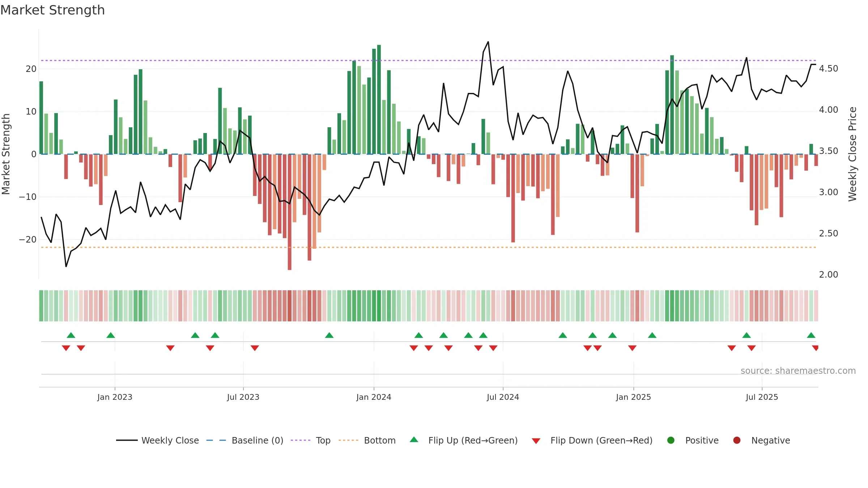Screen dimensions: 868x488
Task: Click the tallest green bar near Jan 2024
Action: [379, 99]
